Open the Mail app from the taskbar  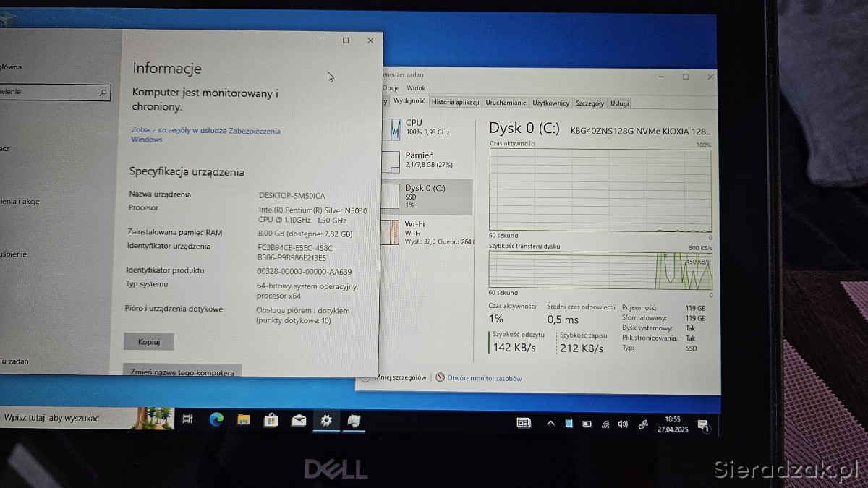[298, 420]
